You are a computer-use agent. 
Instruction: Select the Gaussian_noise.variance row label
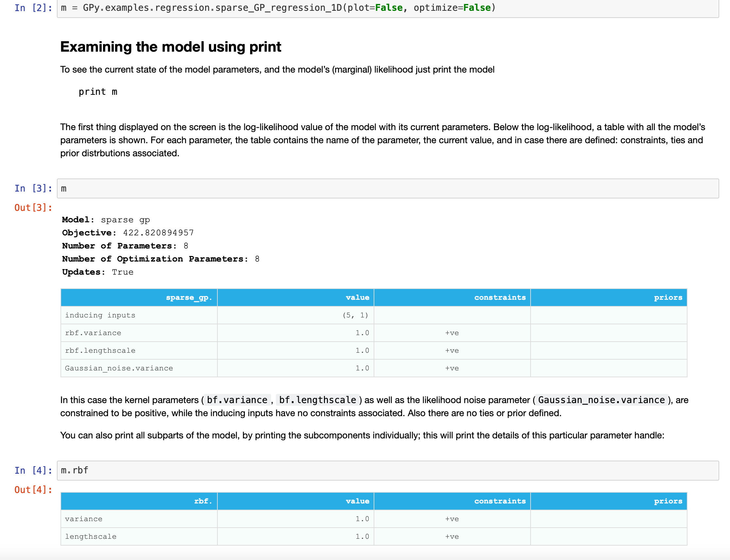tap(119, 368)
